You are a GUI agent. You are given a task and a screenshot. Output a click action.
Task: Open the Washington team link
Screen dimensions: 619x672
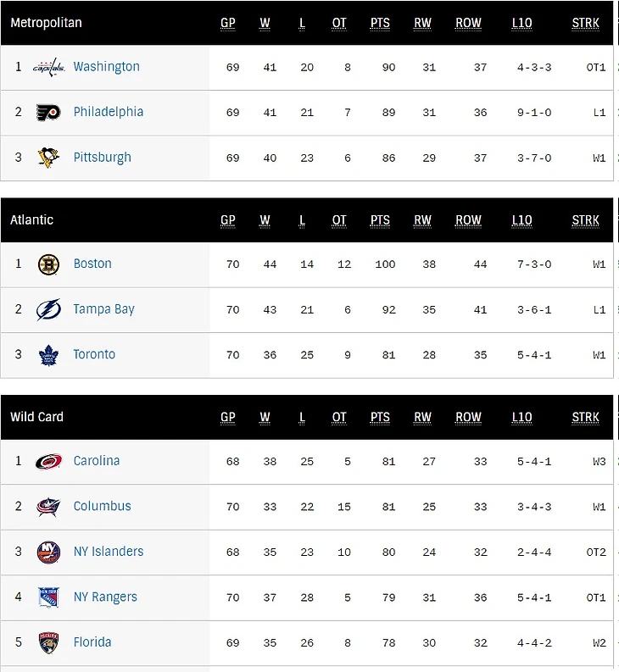click(106, 67)
